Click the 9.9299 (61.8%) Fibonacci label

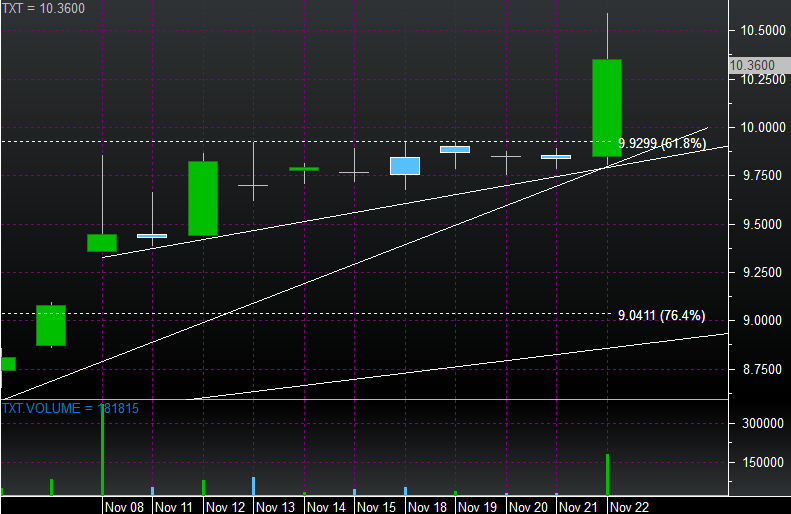[661, 144]
